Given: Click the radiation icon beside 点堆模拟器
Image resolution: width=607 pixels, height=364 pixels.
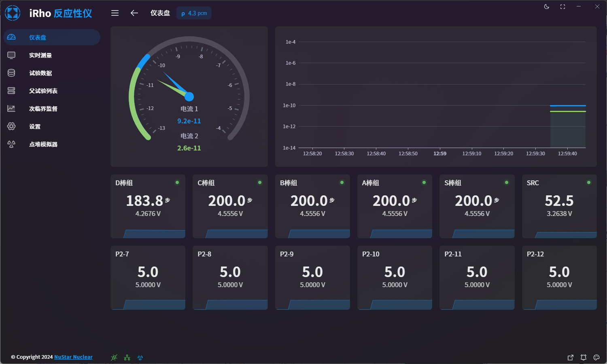Looking at the screenshot, I should click(x=11, y=144).
